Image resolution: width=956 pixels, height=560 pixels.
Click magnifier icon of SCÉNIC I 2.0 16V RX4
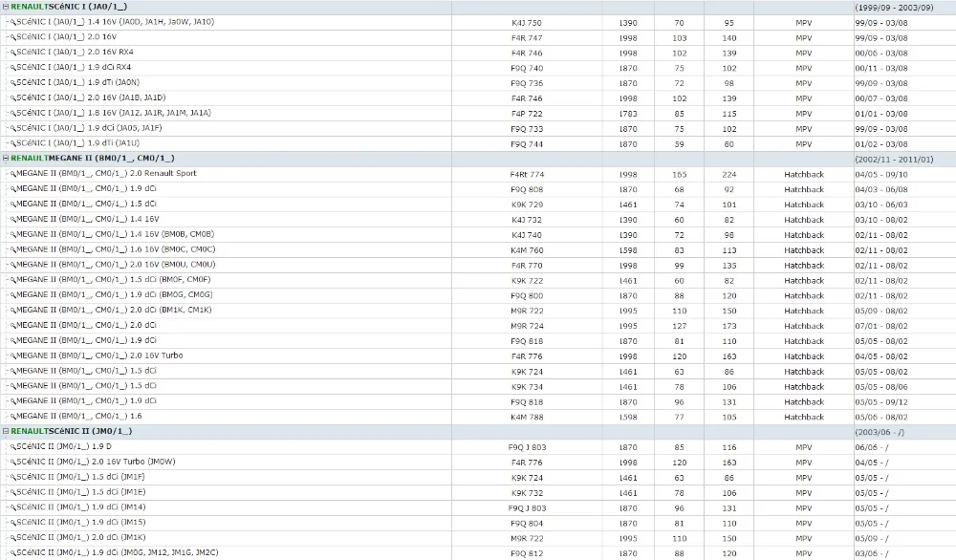pos(12,53)
